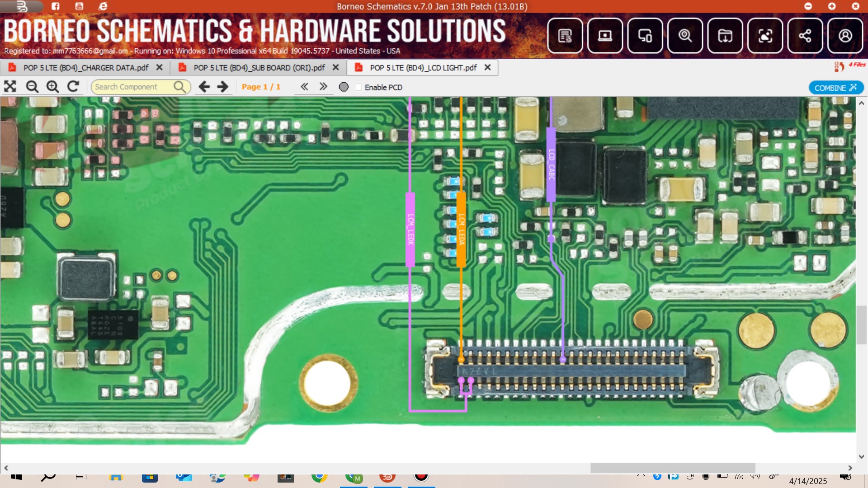The image size is (868, 488).
Task: Open the Internet Explorer web icon
Action: [x=103, y=6]
